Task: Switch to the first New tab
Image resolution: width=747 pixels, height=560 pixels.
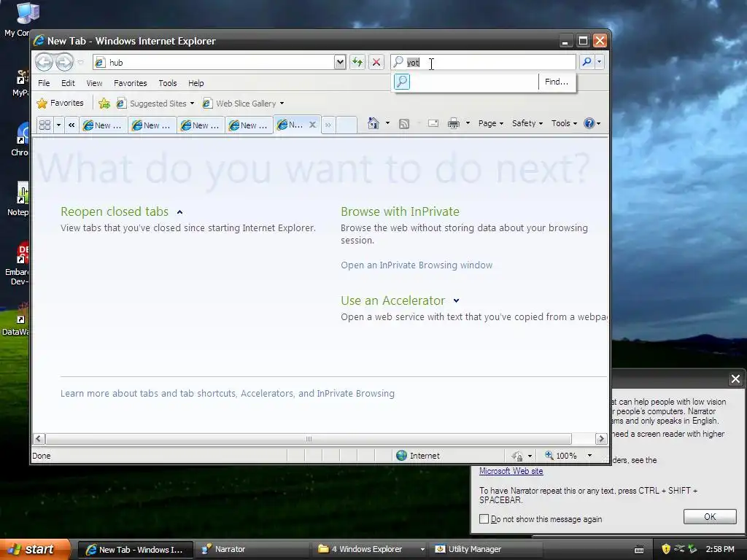Action: click(104, 125)
